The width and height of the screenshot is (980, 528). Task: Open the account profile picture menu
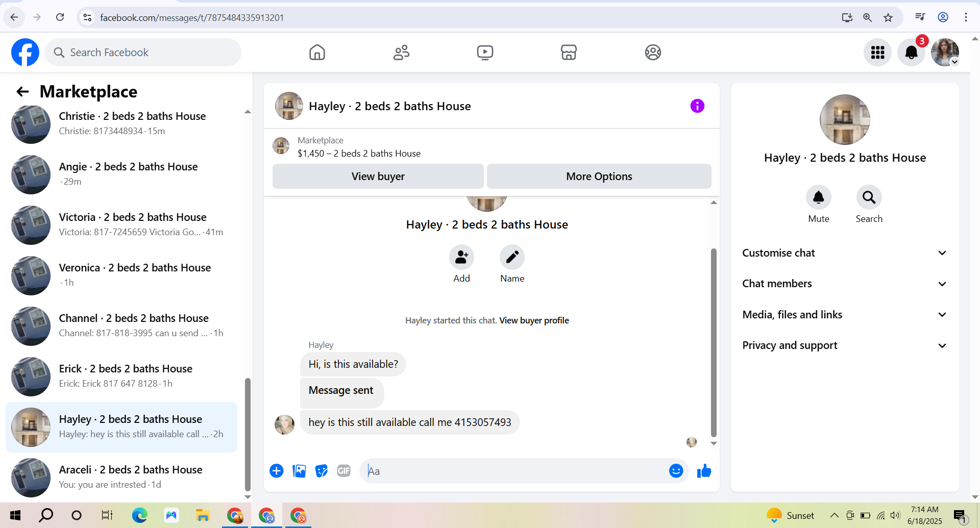[x=945, y=52]
